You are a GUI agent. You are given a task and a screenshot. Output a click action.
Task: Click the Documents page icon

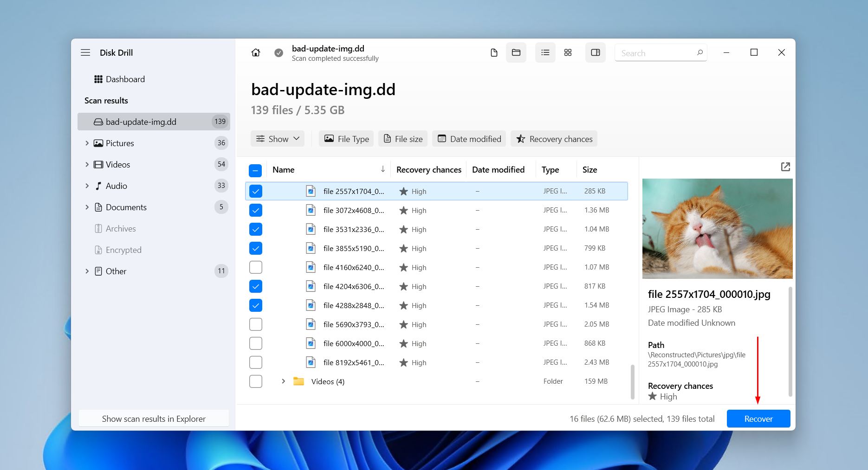coord(98,207)
